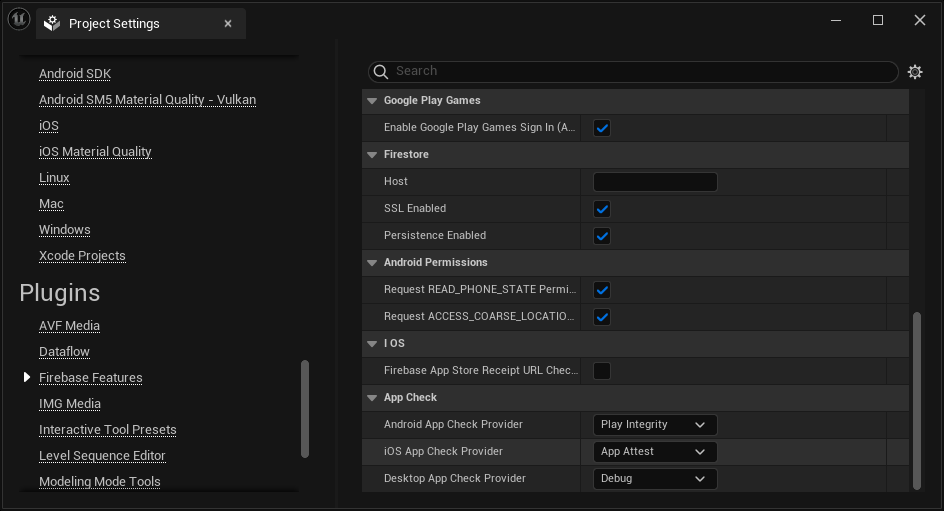Click the Project Settings tab icon
944x511 pixels.
click(52, 23)
